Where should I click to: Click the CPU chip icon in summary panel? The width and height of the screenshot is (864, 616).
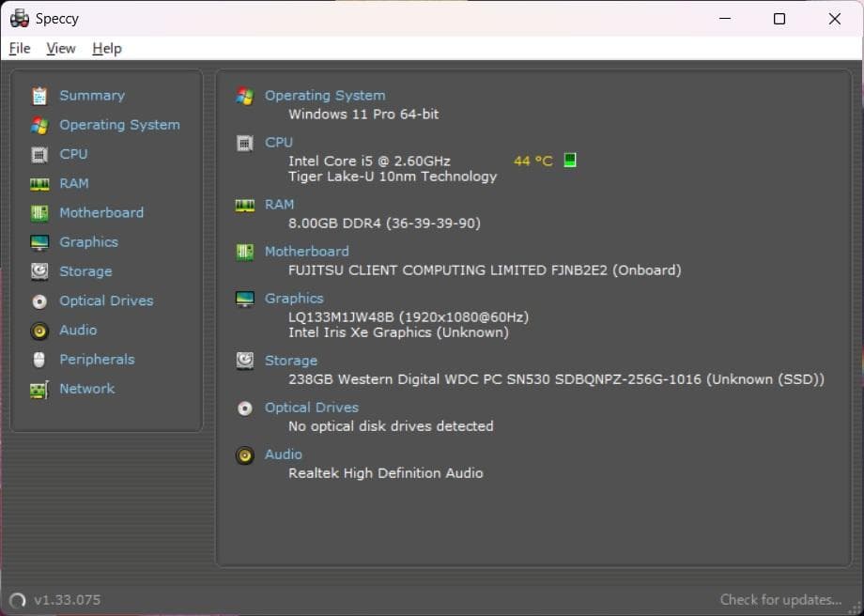point(245,144)
